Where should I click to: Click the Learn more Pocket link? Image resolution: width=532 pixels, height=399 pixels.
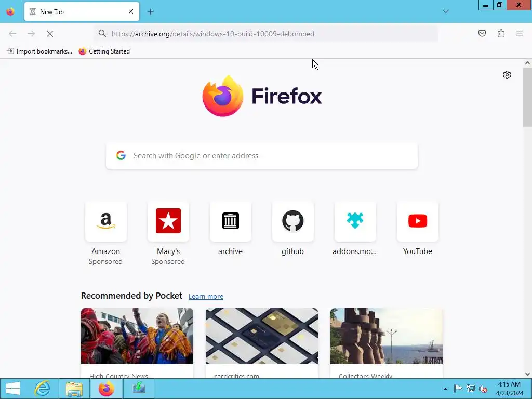click(x=206, y=297)
